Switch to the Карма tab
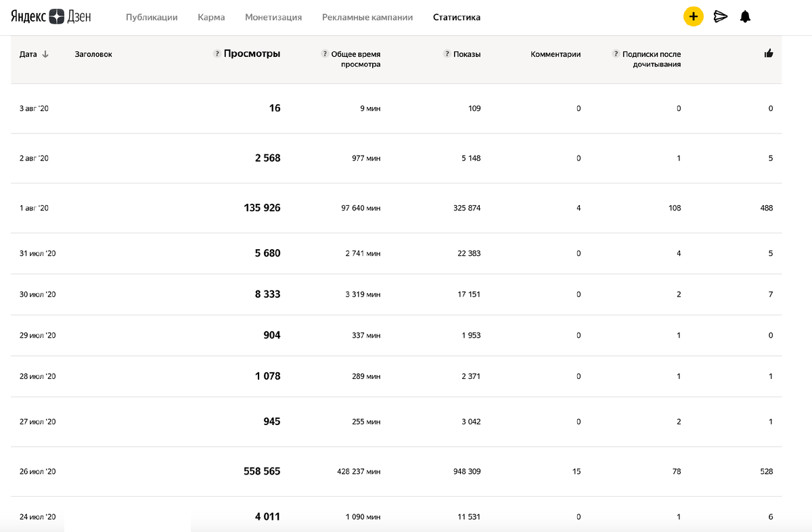 pos(211,18)
